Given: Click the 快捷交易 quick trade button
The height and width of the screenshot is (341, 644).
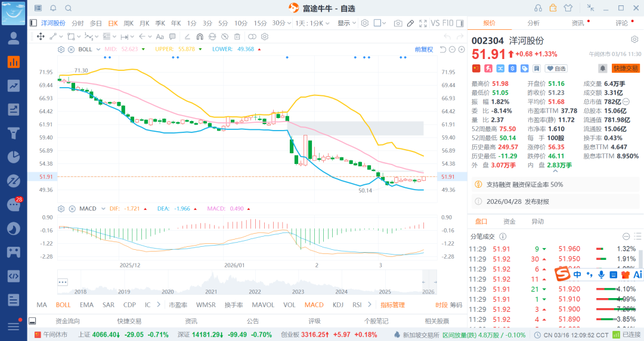Looking at the screenshot, I should click(x=626, y=68).
